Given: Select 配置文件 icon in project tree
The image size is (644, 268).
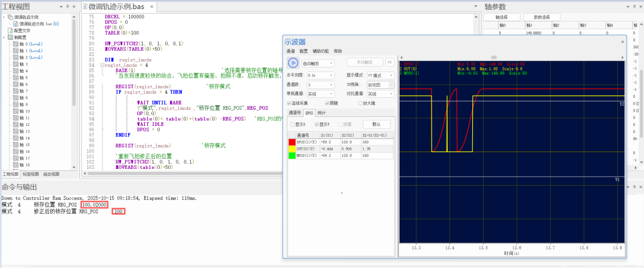Looking at the screenshot, I should click(10, 30).
